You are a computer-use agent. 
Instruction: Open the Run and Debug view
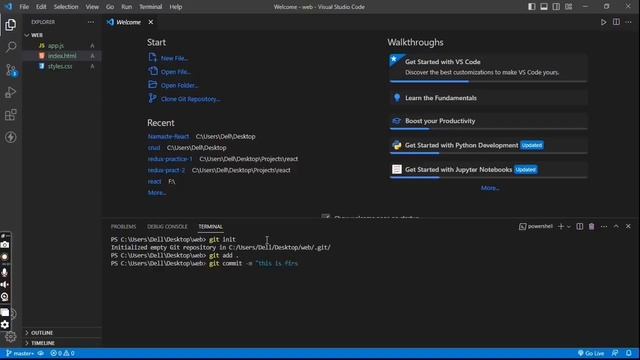click(11, 92)
